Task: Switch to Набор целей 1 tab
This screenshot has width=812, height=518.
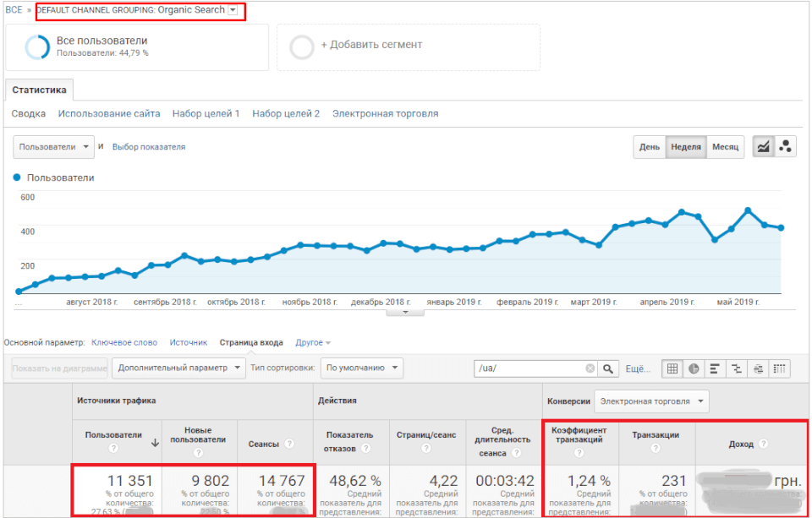Action: click(206, 114)
